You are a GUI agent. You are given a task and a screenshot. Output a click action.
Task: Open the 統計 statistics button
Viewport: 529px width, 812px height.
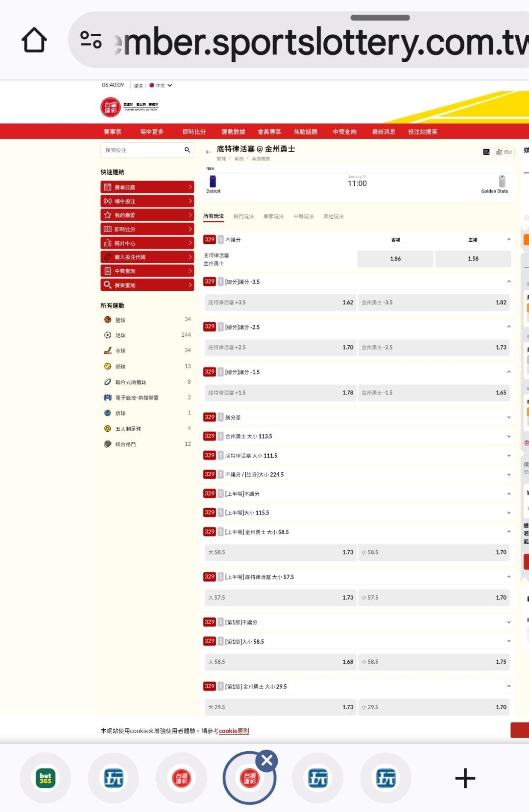(504, 152)
